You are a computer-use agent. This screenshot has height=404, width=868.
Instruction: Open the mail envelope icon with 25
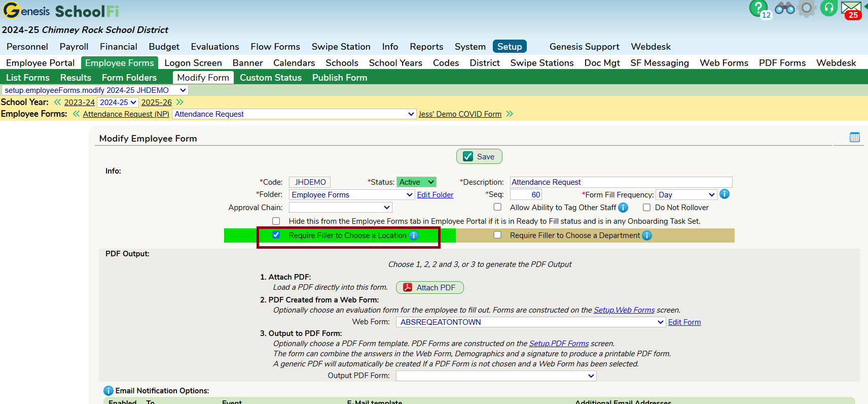[851, 8]
